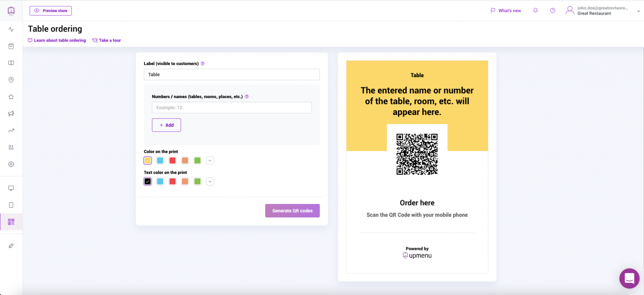Expand more options for Color on the print
The image size is (644, 295).
coord(210,160)
